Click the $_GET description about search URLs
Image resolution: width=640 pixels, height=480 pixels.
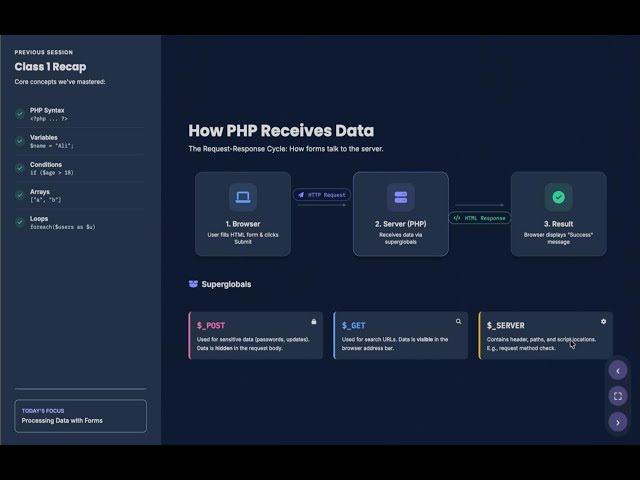[x=395, y=344]
